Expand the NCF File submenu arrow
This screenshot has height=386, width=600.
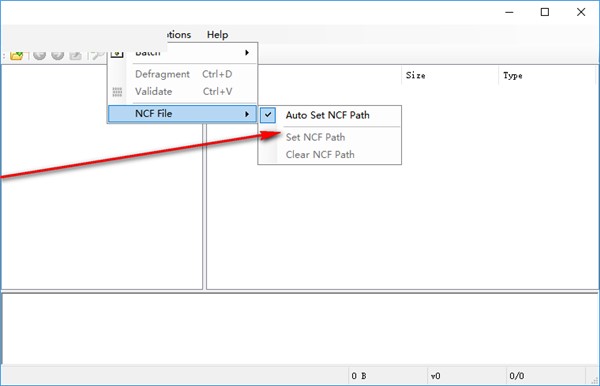[x=247, y=114]
